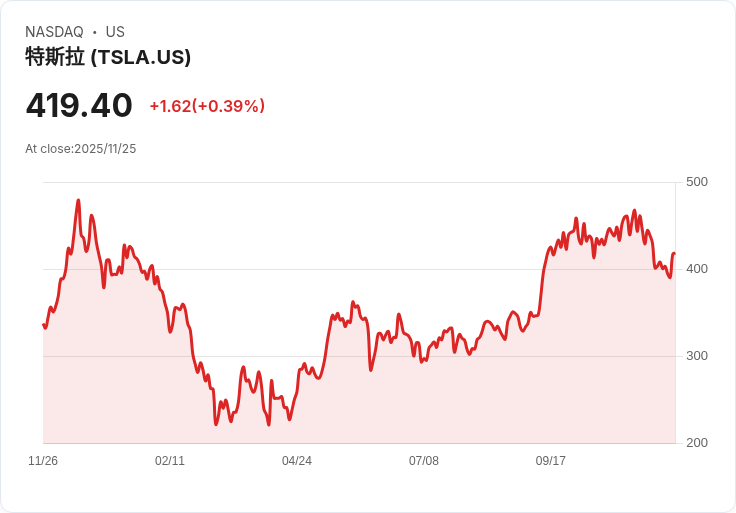This screenshot has width=736, height=513.
Task: Click the steep price rise just before 09/17
Action: (542, 283)
